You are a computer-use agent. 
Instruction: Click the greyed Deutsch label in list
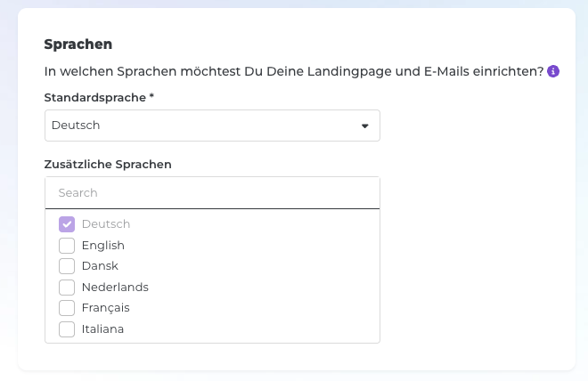(x=106, y=224)
